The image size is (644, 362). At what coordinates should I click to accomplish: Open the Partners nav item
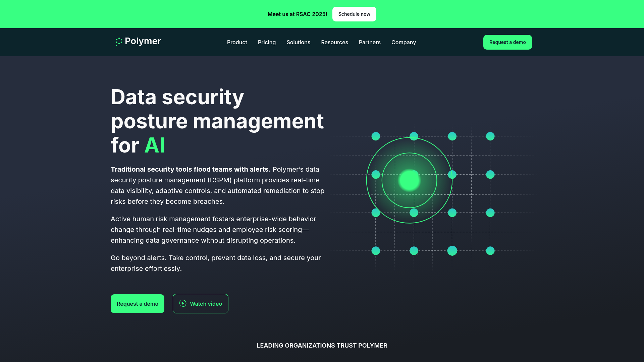point(370,42)
